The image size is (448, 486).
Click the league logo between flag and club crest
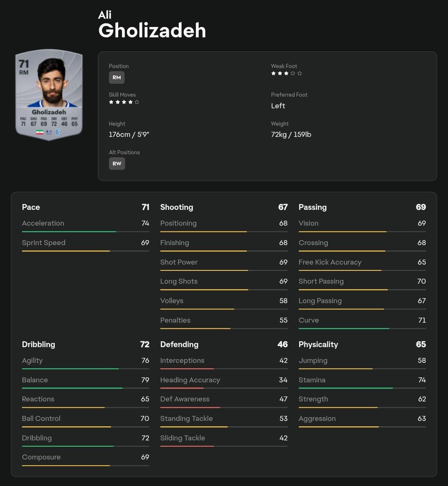coord(49,132)
